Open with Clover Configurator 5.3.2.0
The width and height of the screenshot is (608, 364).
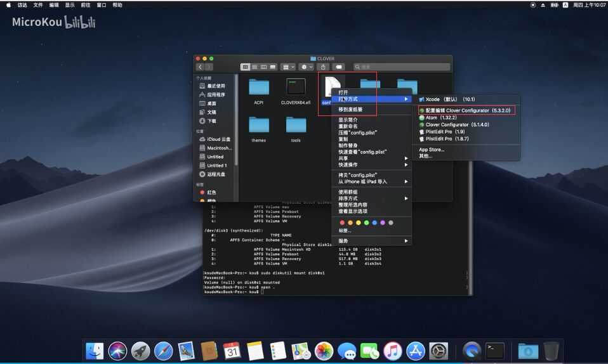[x=466, y=110]
